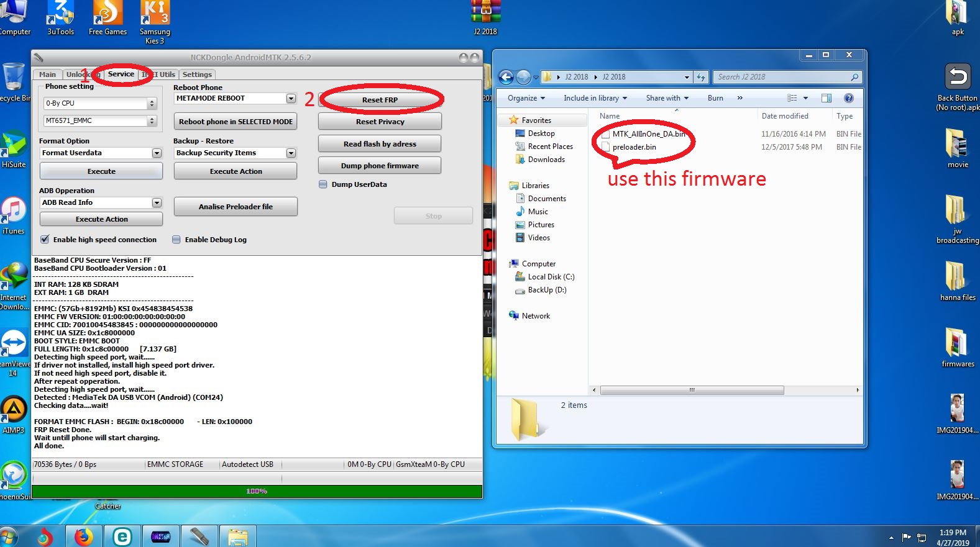
Task: Switch to the Settings tab
Action: coord(197,75)
